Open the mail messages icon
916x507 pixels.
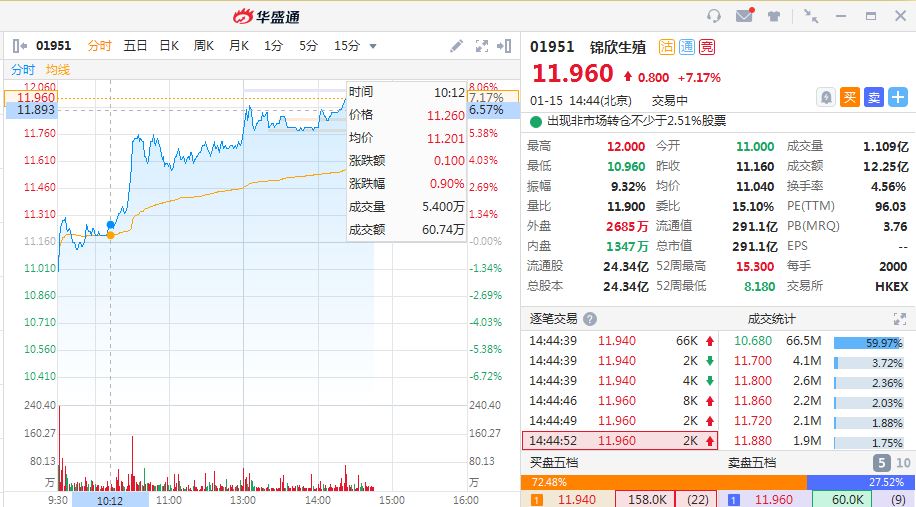[x=744, y=15]
